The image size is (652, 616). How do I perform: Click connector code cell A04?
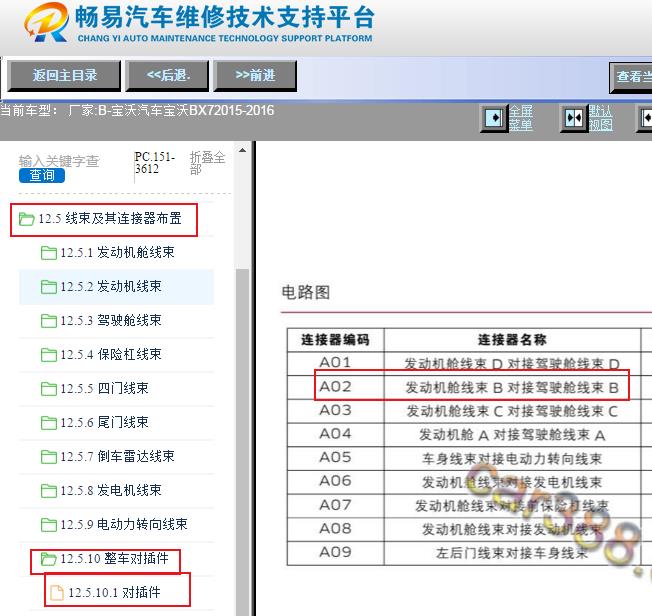(335, 434)
